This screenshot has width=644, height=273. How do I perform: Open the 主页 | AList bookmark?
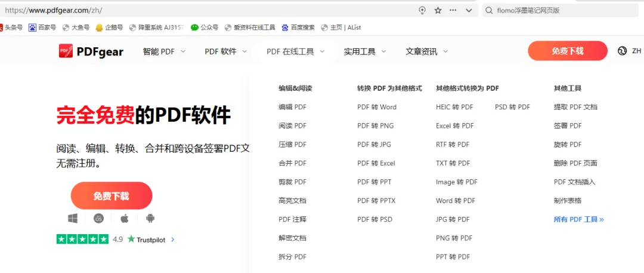tap(341, 27)
